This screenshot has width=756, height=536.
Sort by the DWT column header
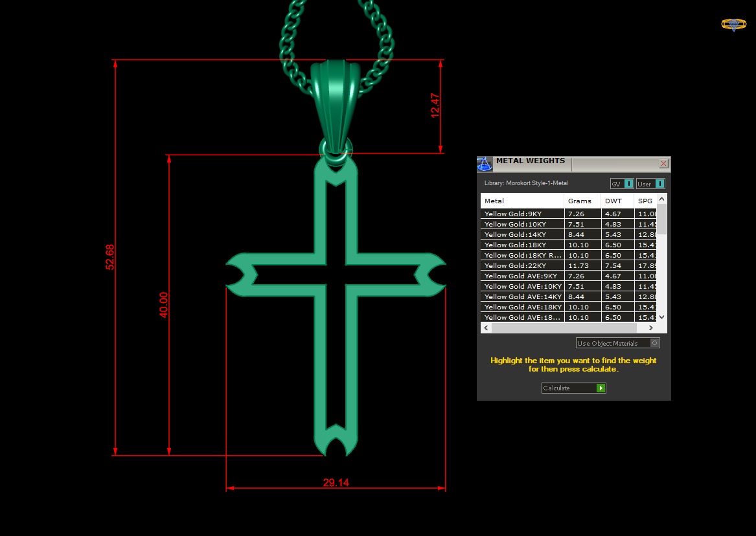pyautogui.click(x=617, y=201)
